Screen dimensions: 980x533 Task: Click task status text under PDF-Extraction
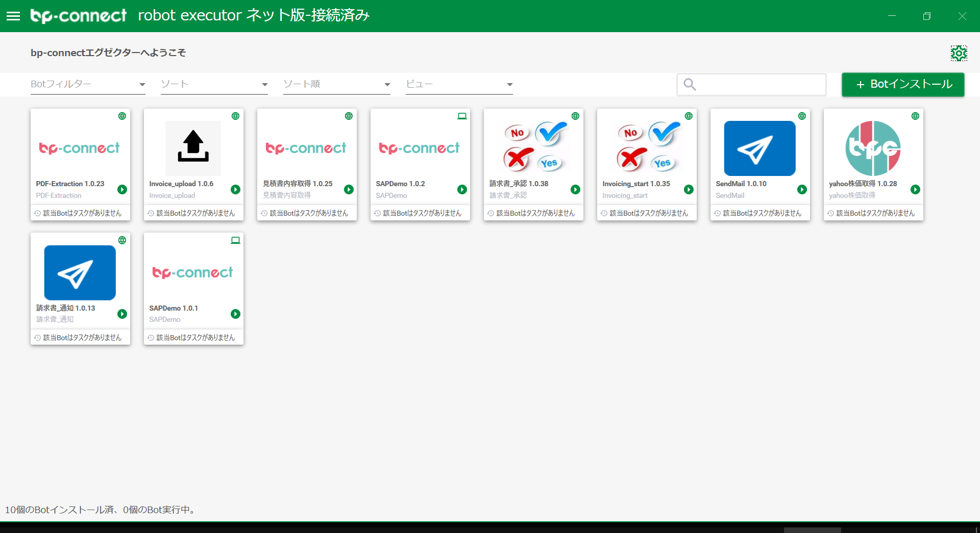[x=82, y=213]
